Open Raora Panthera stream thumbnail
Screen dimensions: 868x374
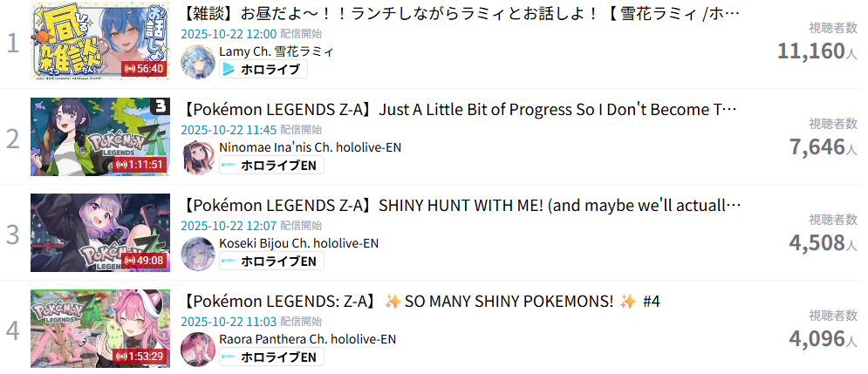(x=100, y=329)
